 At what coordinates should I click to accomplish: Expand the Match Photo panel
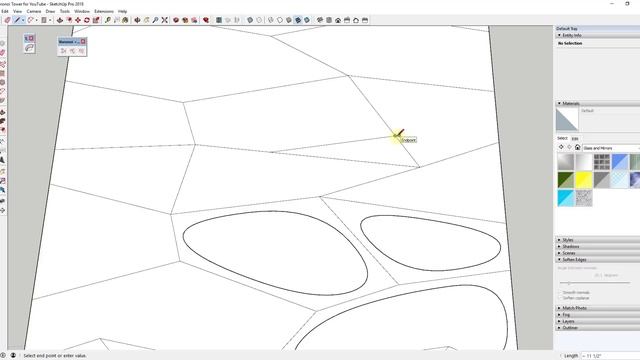[x=560, y=308]
